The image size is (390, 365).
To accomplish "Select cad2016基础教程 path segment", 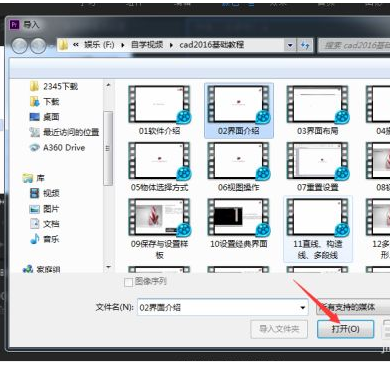I will pyautogui.click(x=212, y=45).
